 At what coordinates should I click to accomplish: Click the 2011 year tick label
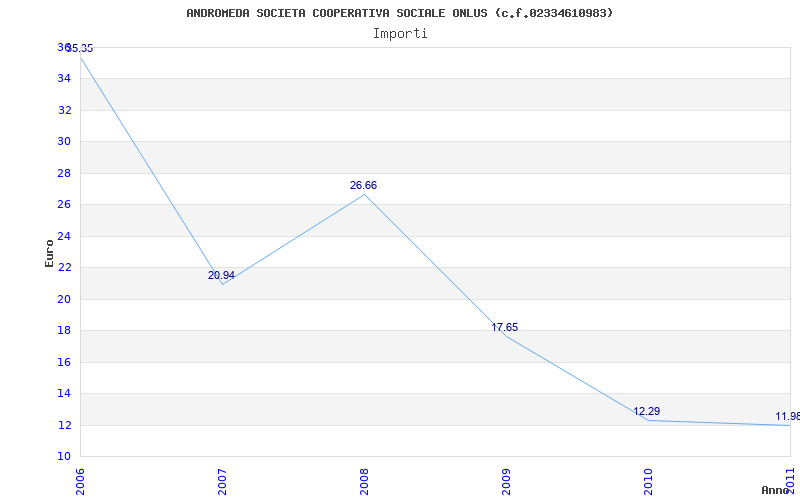pyautogui.click(x=790, y=482)
